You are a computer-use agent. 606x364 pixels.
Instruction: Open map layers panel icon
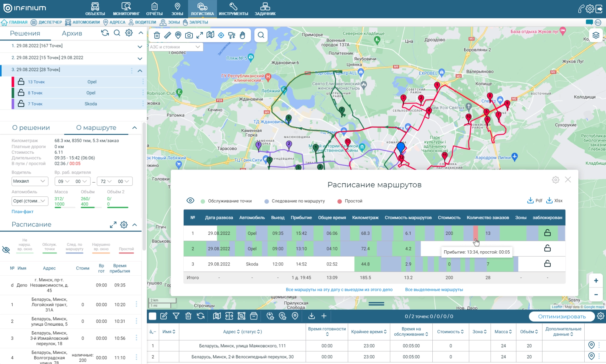pos(596,35)
